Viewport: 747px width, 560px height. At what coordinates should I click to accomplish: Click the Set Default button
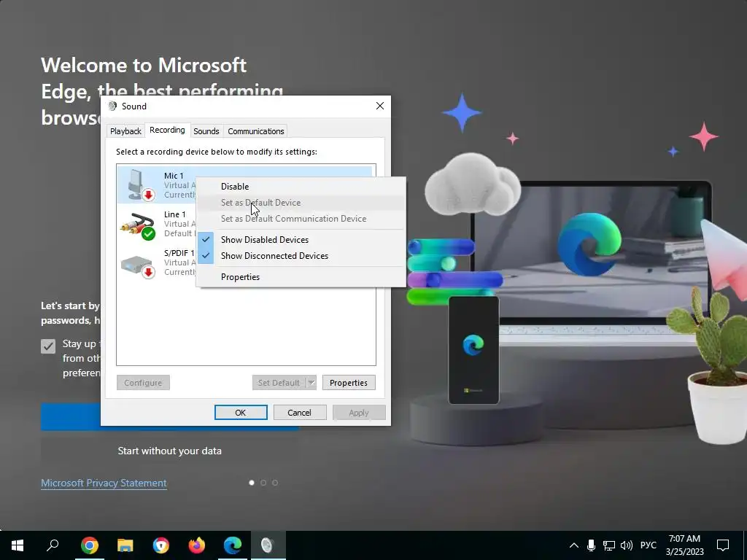click(279, 382)
